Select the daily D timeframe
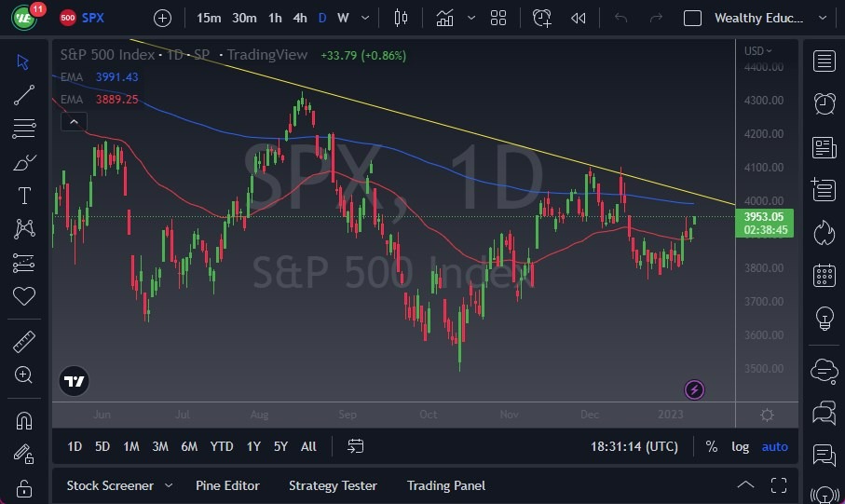This screenshot has height=504, width=845. pyautogui.click(x=322, y=18)
